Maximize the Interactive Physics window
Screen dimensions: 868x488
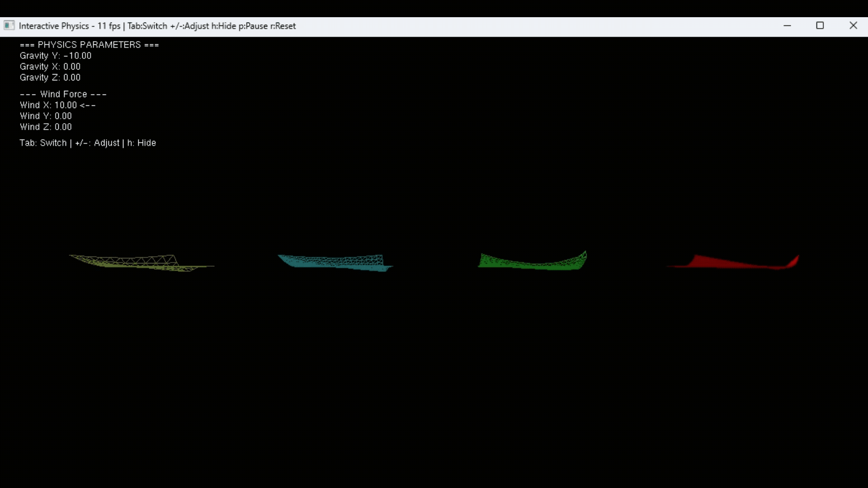pos(820,26)
